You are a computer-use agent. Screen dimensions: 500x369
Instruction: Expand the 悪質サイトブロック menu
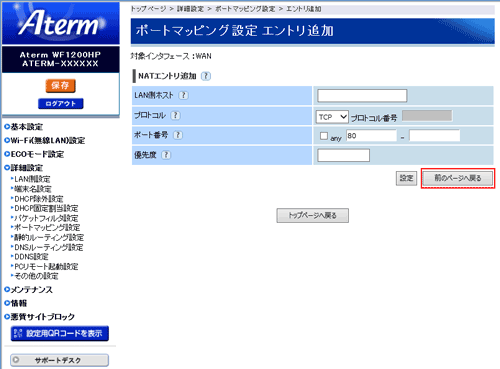click(x=39, y=317)
